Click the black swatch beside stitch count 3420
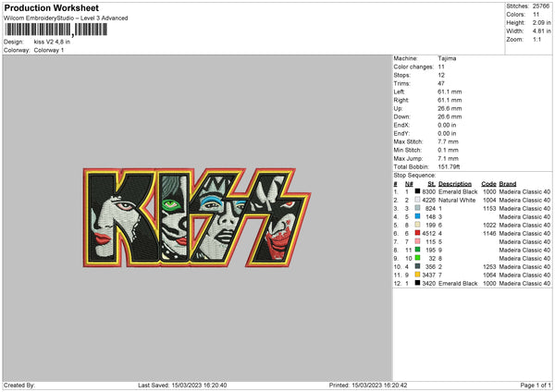The image size is (555, 392). point(418,283)
